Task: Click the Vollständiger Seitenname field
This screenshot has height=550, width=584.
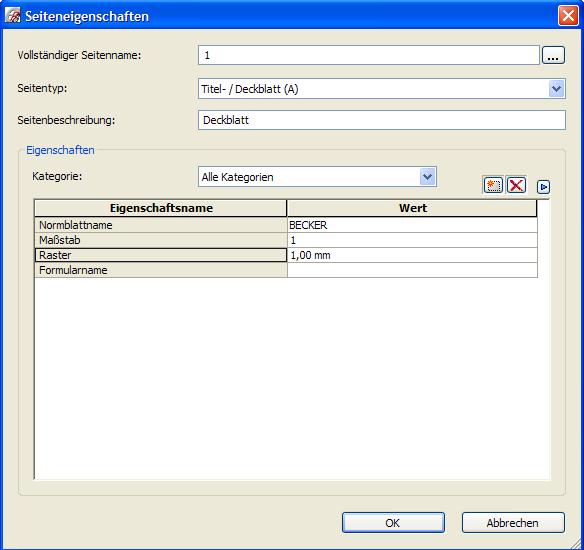Action: tap(369, 55)
